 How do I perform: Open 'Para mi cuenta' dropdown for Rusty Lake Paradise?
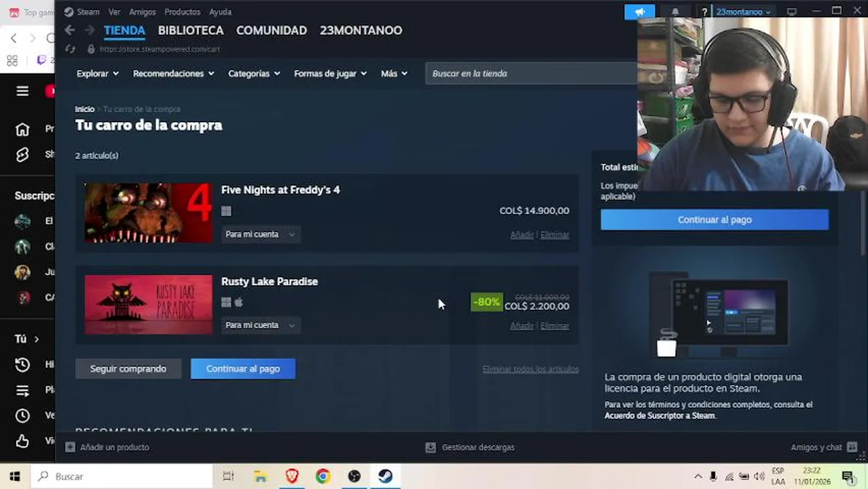coord(260,325)
